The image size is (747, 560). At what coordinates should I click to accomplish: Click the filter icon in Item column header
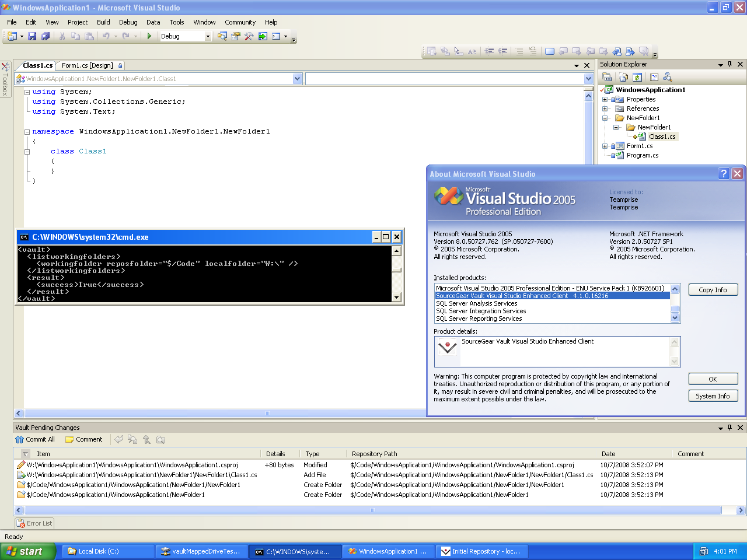[25, 454]
